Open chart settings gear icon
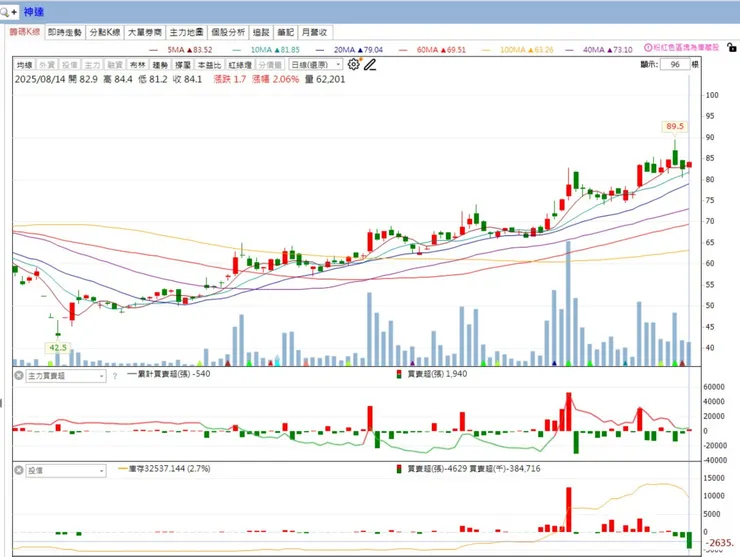Viewport: 740px width, 557px height. tap(353, 64)
